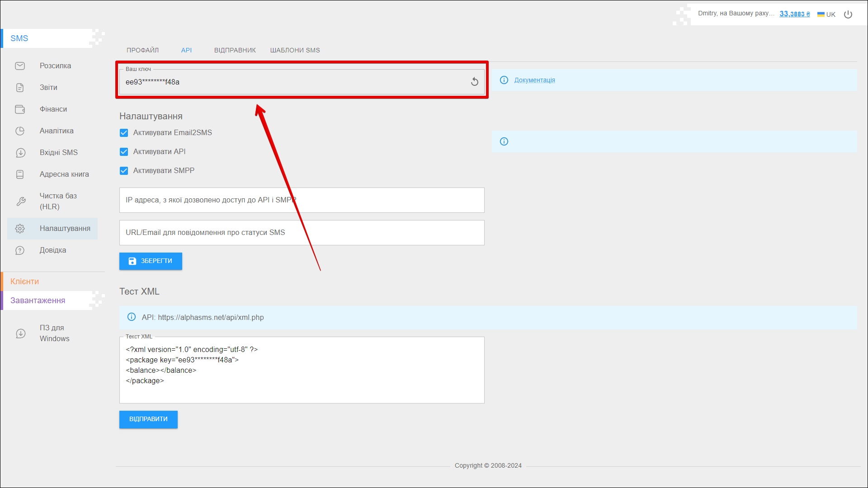Open the Шаблони SMS tab
Screen dimensions: 868x488
[x=295, y=50]
